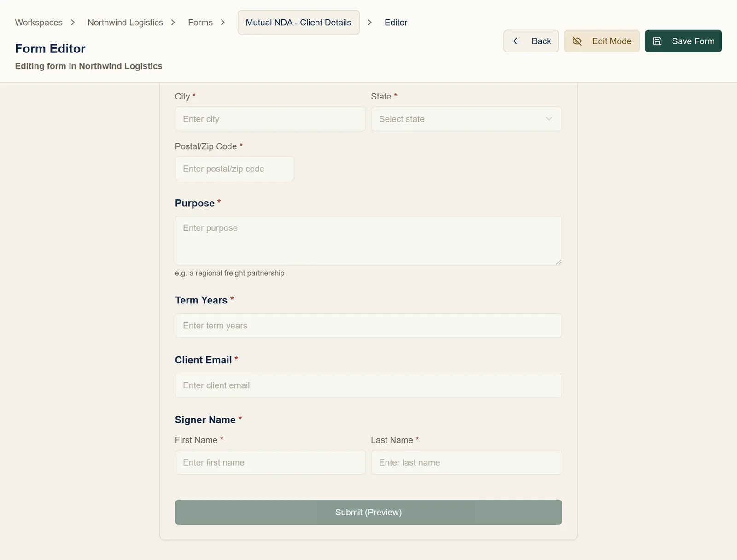Focus the Term Years input
This screenshot has height=560, width=737.
click(368, 326)
